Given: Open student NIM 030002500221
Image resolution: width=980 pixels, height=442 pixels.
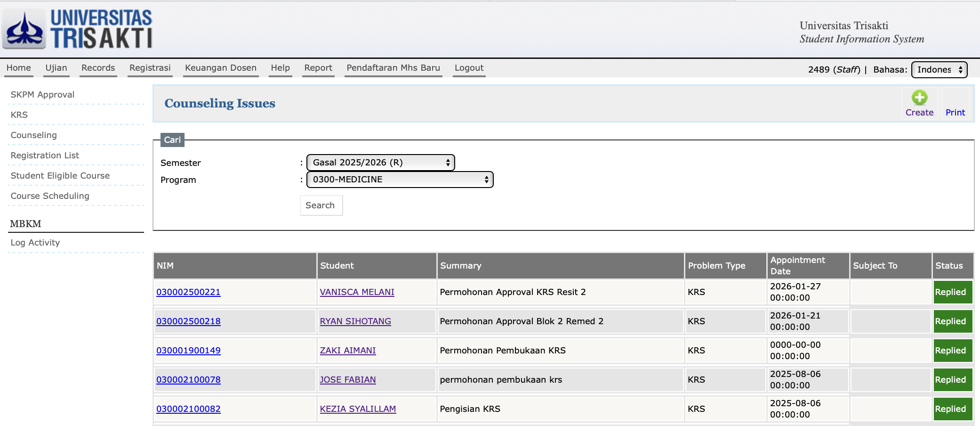Looking at the screenshot, I should pyautogui.click(x=188, y=292).
